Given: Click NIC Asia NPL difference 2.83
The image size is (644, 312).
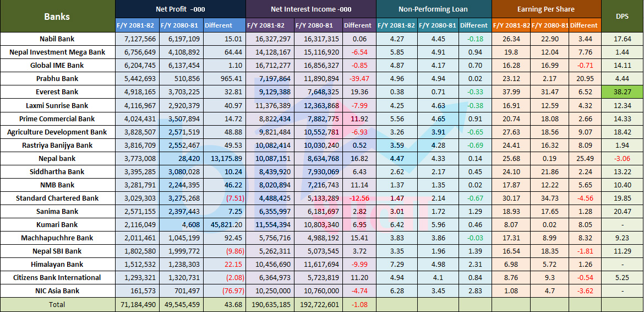Looking at the screenshot, I should point(474,291).
